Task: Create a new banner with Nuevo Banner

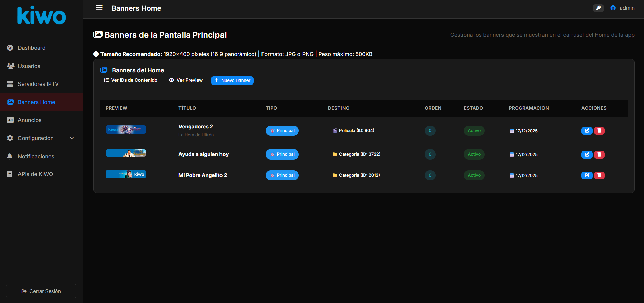Action: [232, 80]
